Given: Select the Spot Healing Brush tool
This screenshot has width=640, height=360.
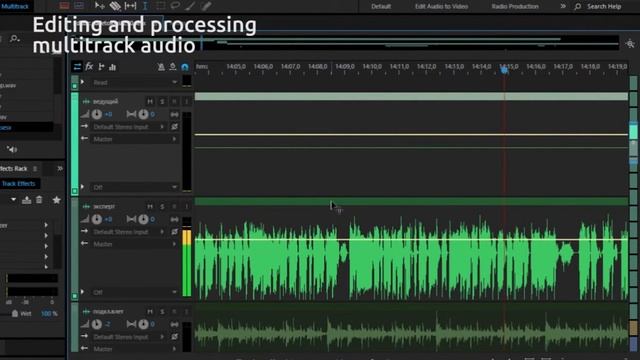Looking at the screenshot, I should (x=206, y=6).
